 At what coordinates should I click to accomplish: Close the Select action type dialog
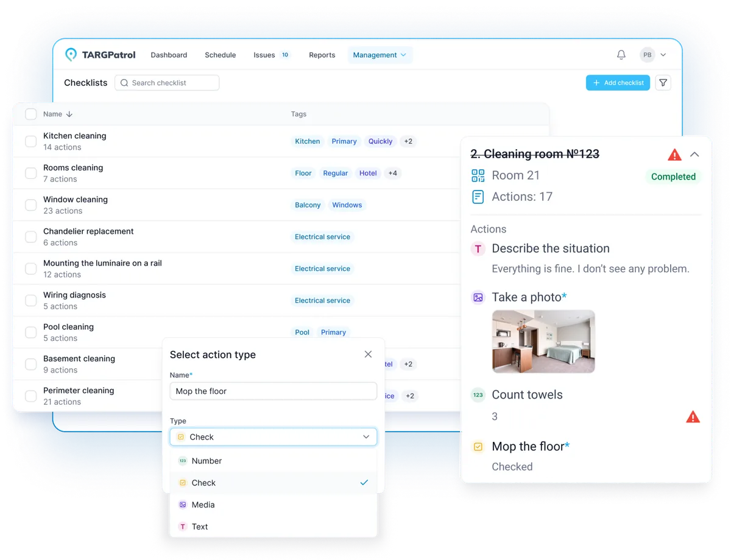click(x=368, y=354)
